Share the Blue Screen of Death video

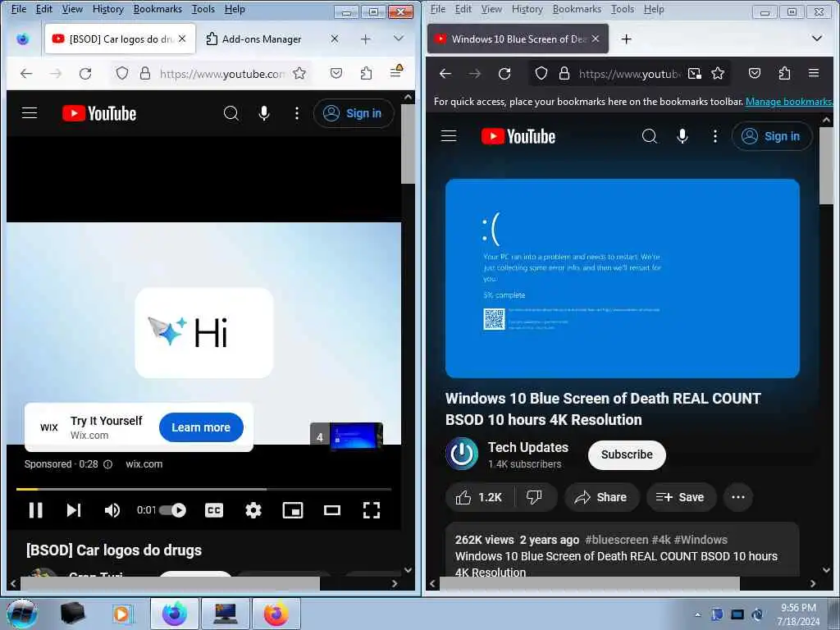tap(601, 497)
